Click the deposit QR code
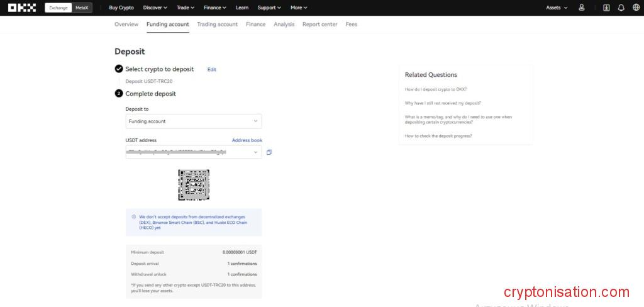 tap(194, 185)
